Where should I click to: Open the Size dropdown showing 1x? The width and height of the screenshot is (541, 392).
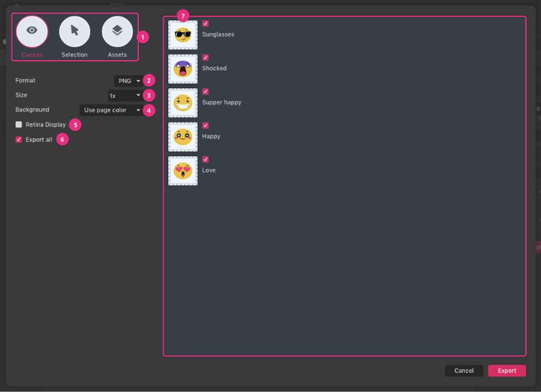point(124,95)
